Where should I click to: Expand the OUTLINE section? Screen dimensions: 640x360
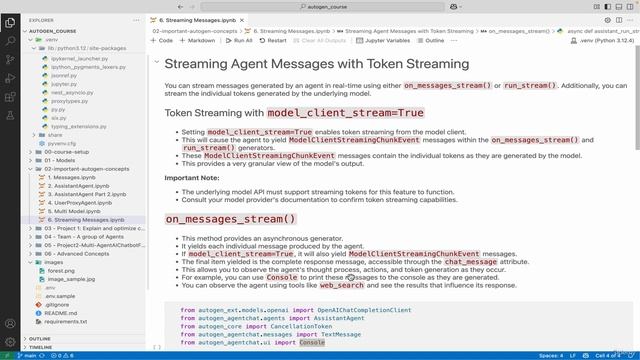(x=83, y=339)
